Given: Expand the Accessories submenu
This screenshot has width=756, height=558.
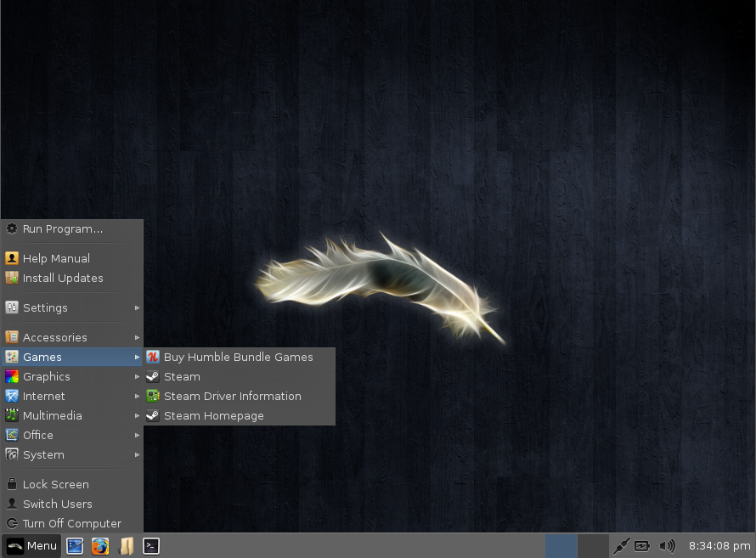Looking at the screenshot, I should [x=72, y=337].
